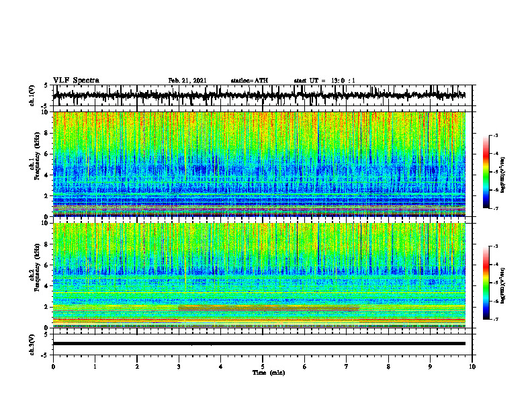Viewport: 532px width, 411px height.
Task: Click the ch.2 frequency axis "4" tick label
Action: point(47,286)
